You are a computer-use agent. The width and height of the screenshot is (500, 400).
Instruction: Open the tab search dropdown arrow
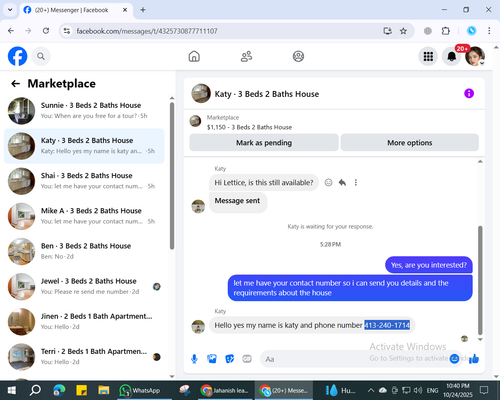[x=10, y=10]
